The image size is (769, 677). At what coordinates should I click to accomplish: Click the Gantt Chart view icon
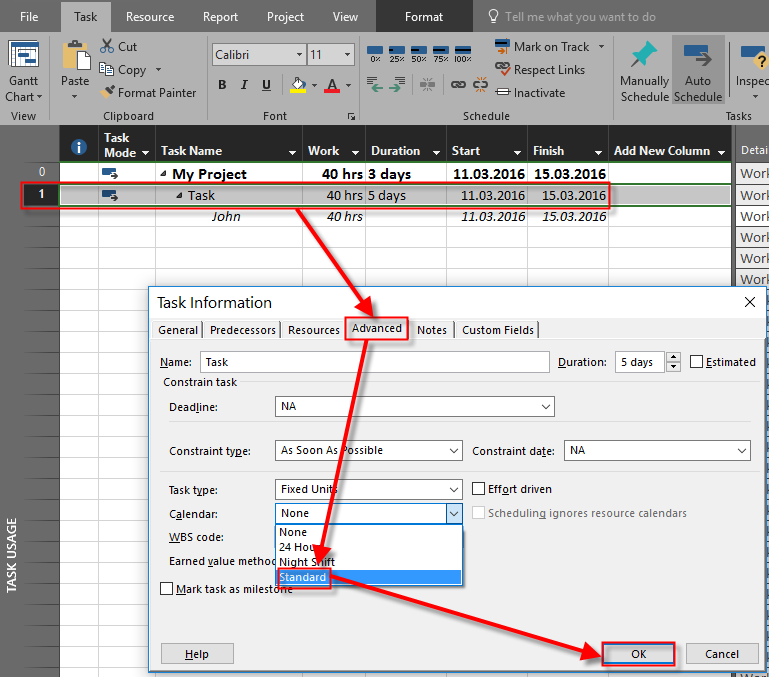click(x=24, y=58)
